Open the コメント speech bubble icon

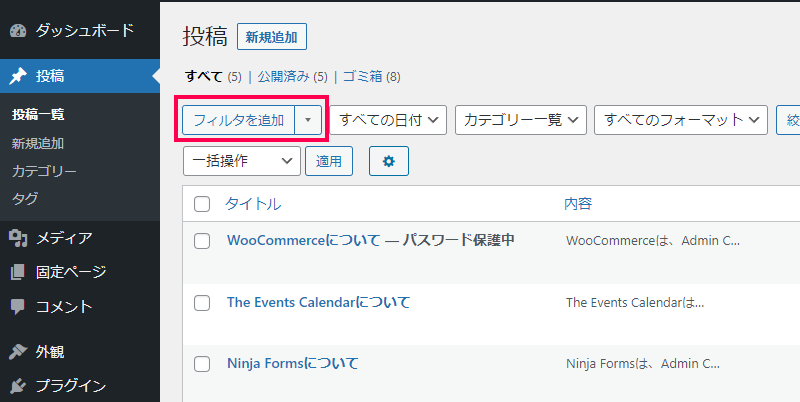click(x=18, y=307)
